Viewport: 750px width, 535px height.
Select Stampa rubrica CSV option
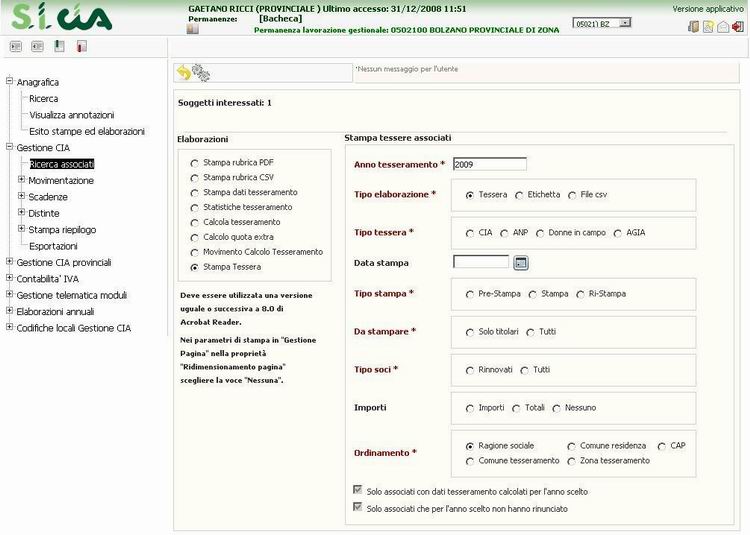(x=194, y=178)
